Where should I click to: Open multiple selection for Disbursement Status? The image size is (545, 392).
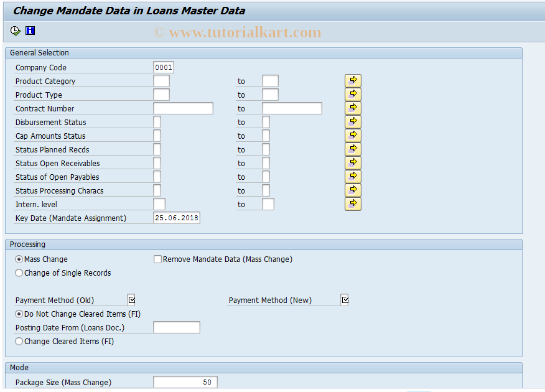point(353,121)
